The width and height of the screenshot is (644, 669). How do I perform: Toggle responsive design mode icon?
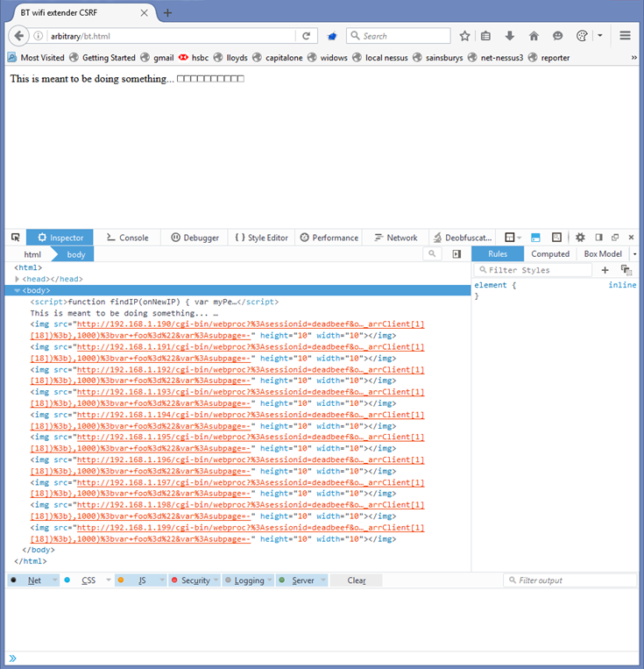click(535, 238)
